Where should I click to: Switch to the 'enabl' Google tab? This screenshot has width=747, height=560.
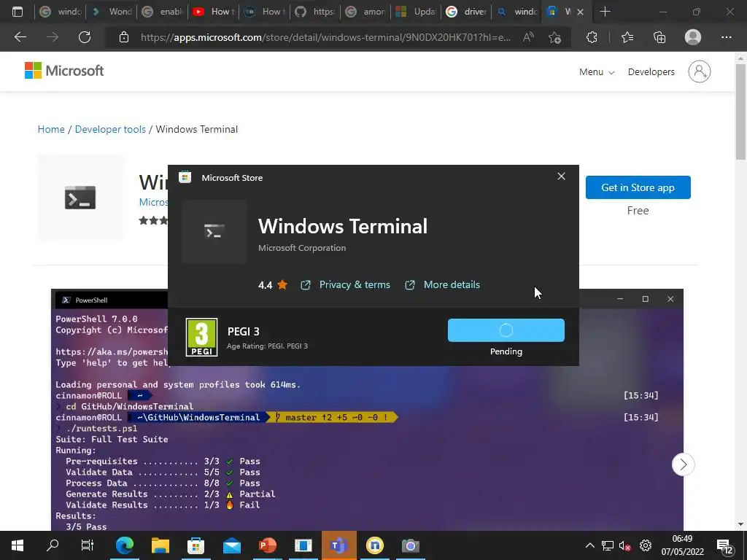pyautogui.click(x=163, y=12)
